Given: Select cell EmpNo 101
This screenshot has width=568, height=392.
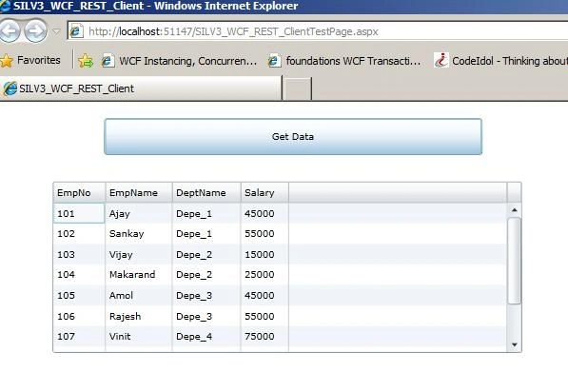Looking at the screenshot, I should (79, 213).
